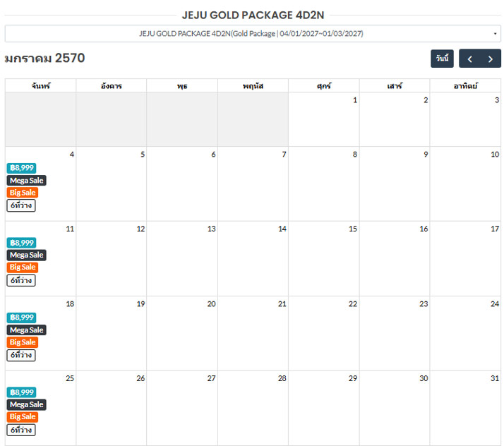
Task: Click the dropdown arrow of package selector
Action: [x=495, y=33]
